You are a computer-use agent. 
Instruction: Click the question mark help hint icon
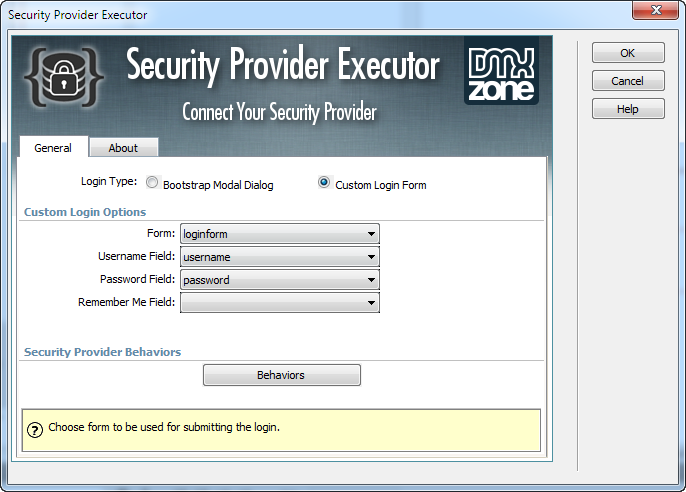(x=35, y=430)
